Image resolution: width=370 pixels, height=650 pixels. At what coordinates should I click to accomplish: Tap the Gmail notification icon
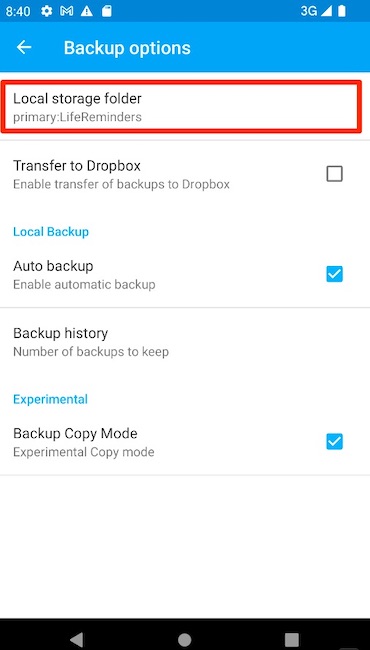pyautogui.click(x=67, y=11)
